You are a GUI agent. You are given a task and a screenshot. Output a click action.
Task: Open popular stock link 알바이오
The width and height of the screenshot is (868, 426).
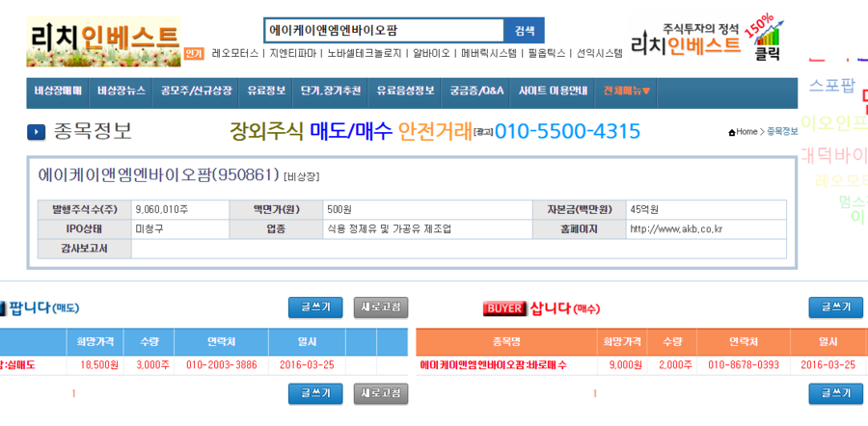coord(431,54)
